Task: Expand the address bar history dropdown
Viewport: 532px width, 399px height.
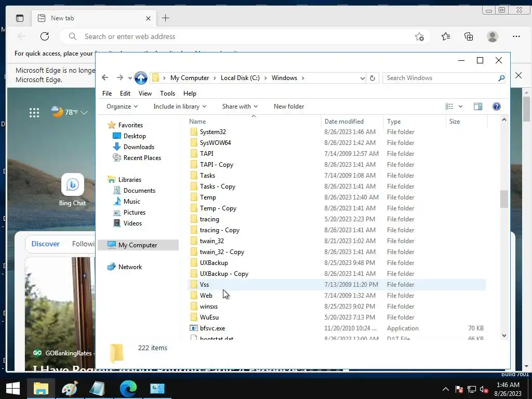Action: pyautogui.click(x=362, y=78)
